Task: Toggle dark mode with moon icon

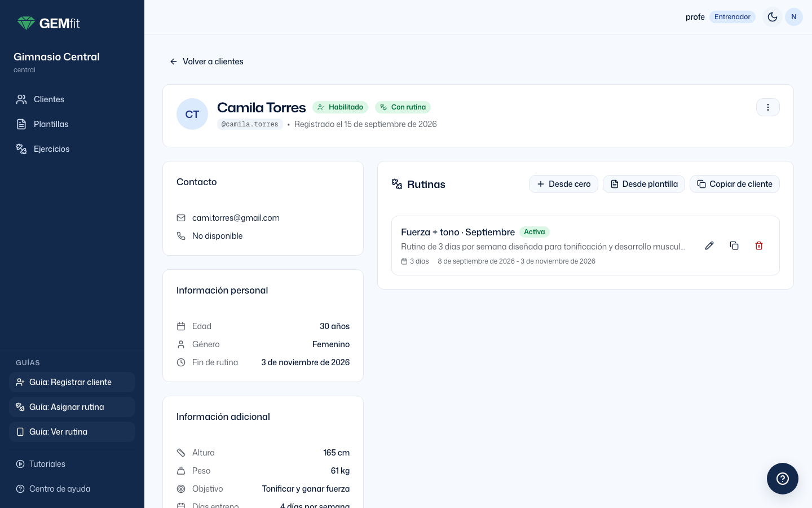Action: (773, 17)
